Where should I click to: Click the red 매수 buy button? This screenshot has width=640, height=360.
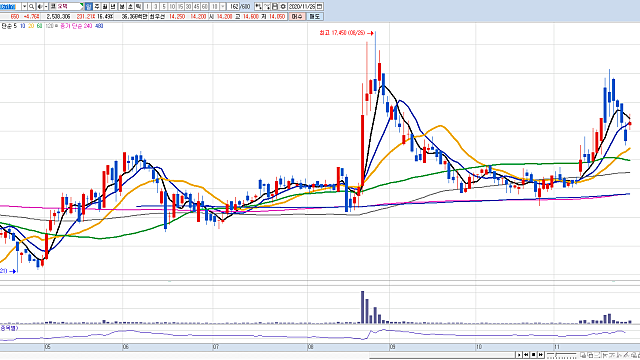297,16
